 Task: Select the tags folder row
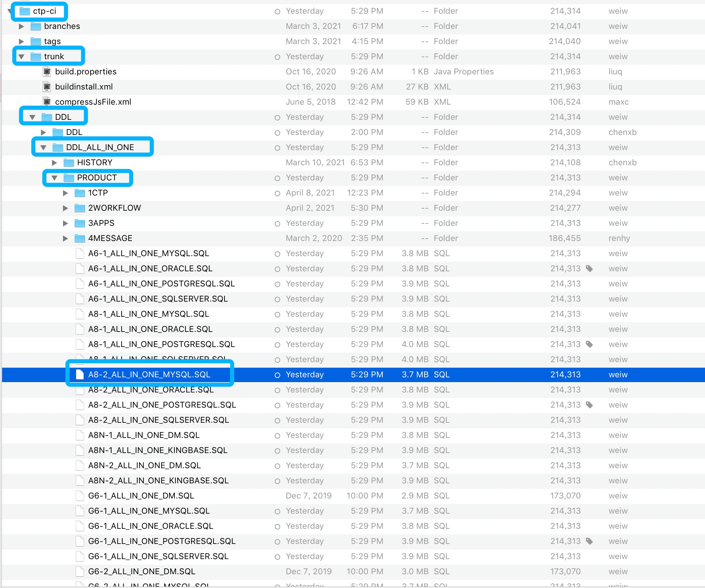[x=52, y=41]
